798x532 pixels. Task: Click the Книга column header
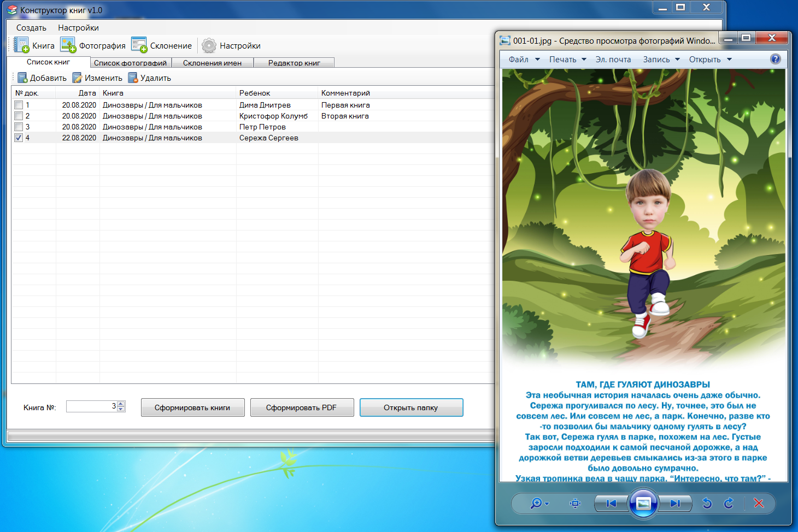[x=168, y=93]
